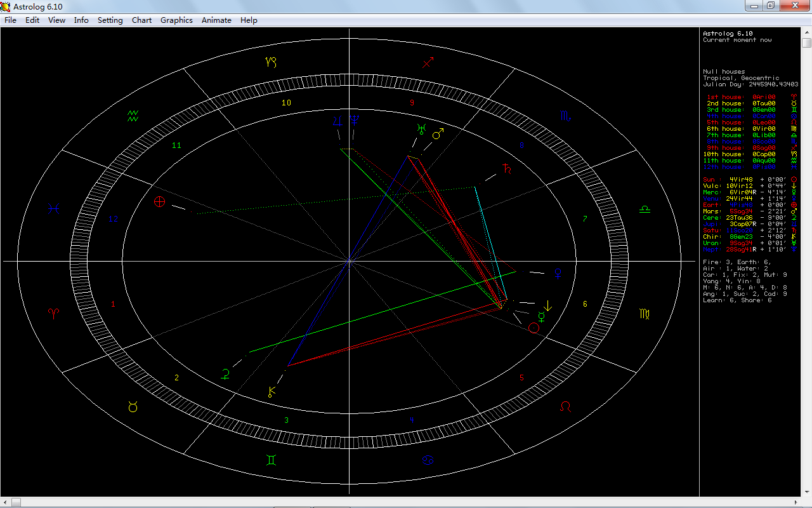Click the Gemini glyph on the wheel
The width and height of the screenshot is (812, 508).
[x=271, y=459]
